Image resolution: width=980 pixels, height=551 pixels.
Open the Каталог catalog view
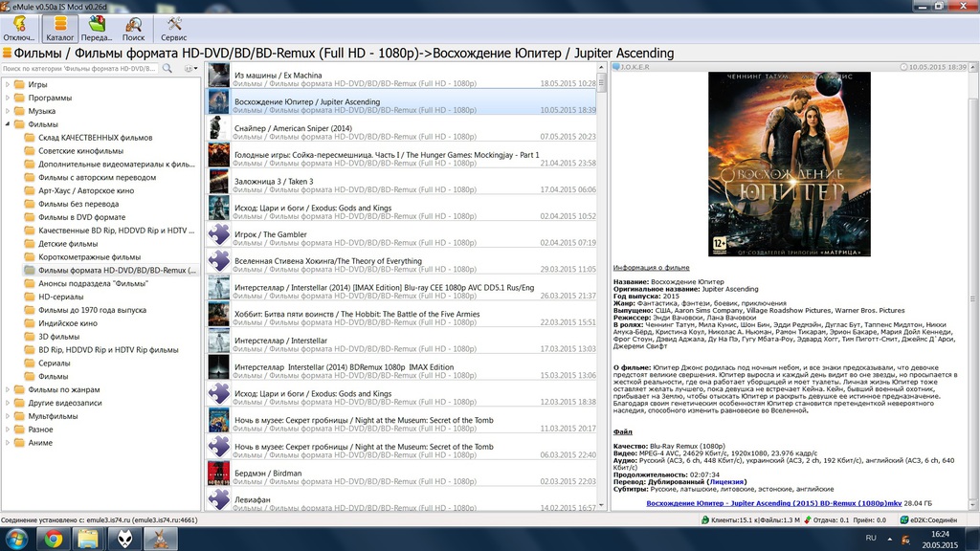[x=60, y=29]
